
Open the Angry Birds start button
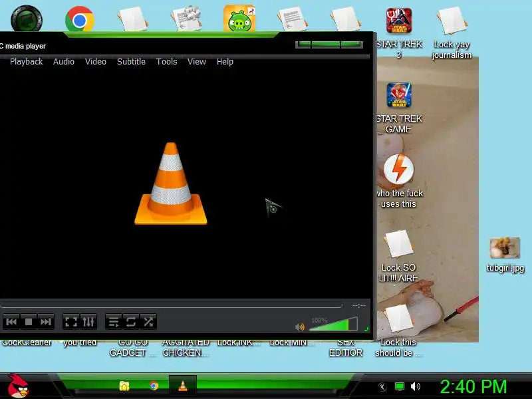tap(18, 386)
